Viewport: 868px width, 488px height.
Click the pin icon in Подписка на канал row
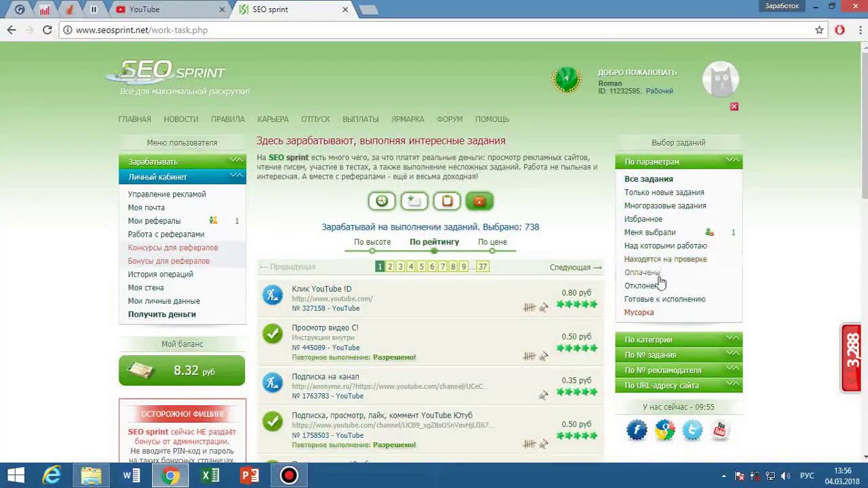[x=543, y=395]
